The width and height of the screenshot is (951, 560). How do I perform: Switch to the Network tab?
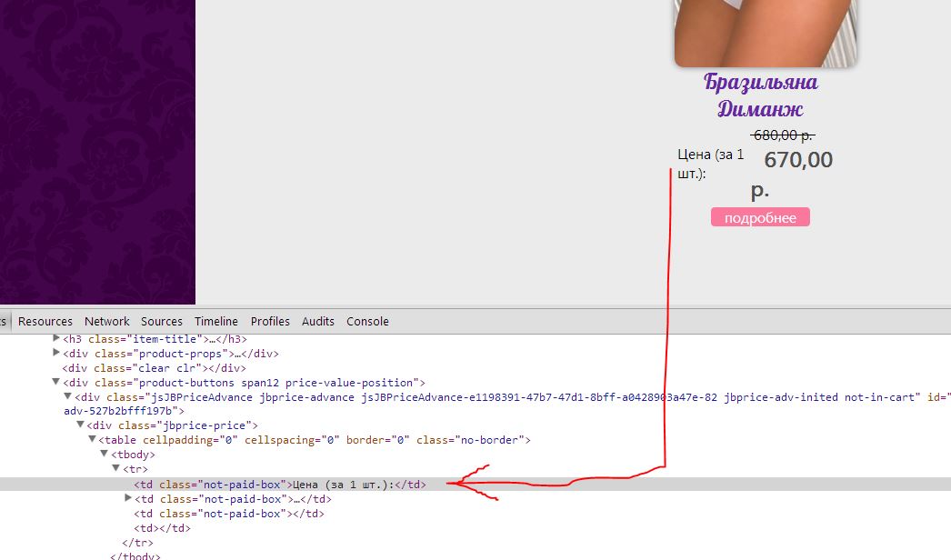pyautogui.click(x=107, y=321)
